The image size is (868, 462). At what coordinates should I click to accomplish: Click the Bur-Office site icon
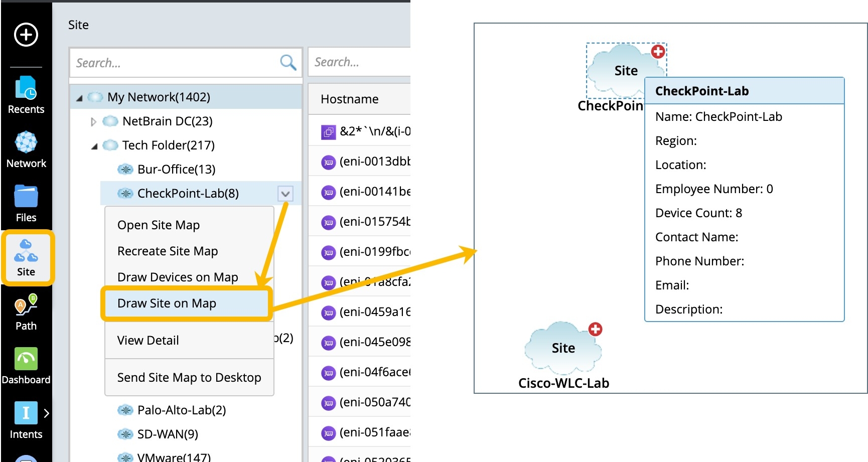(x=125, y=169)
